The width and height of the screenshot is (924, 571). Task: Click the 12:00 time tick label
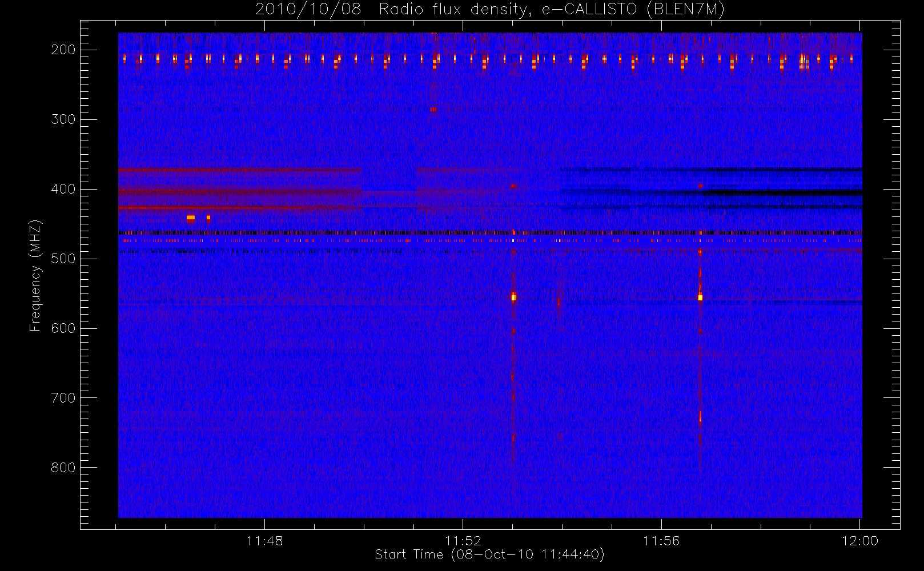[860, 541]
